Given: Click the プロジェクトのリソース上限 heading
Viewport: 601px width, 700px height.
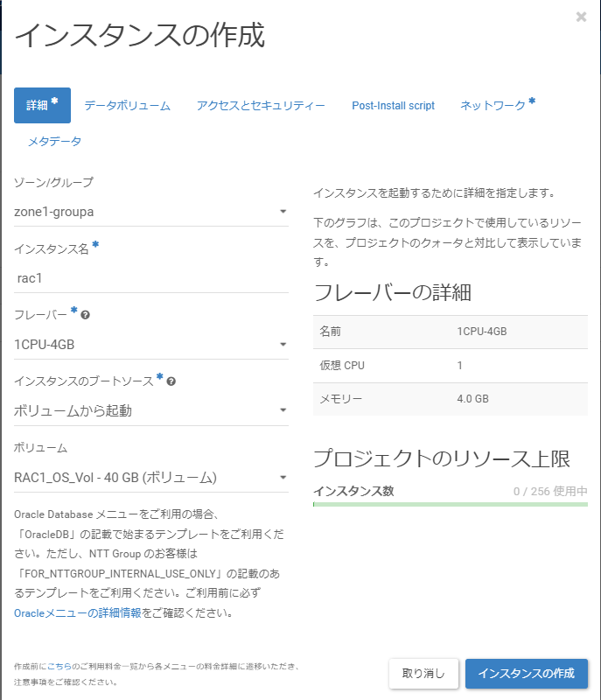Looking at the screenshot, I should point(442,458).
